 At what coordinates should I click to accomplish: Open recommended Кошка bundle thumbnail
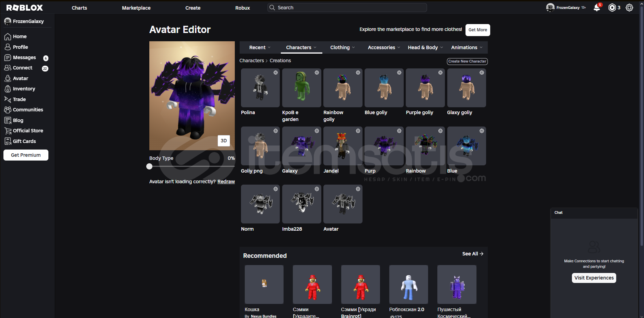click(x=264, y=284)
